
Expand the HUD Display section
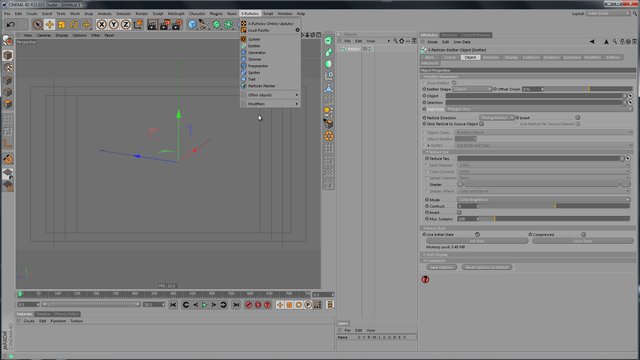tap(527, 254)
